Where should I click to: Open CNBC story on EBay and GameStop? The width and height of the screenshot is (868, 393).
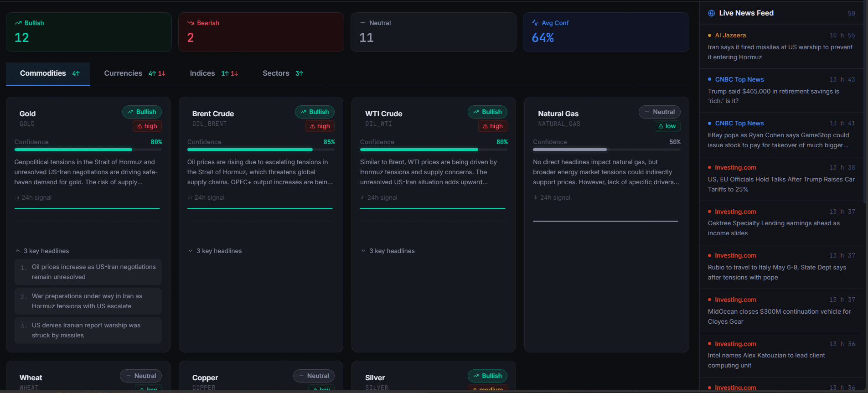[781, 135]
